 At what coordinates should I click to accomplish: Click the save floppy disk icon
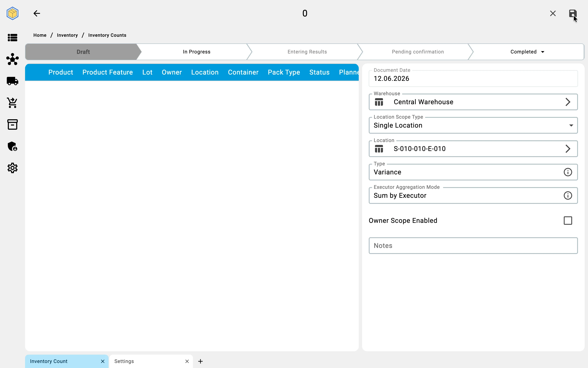(573, 13)
